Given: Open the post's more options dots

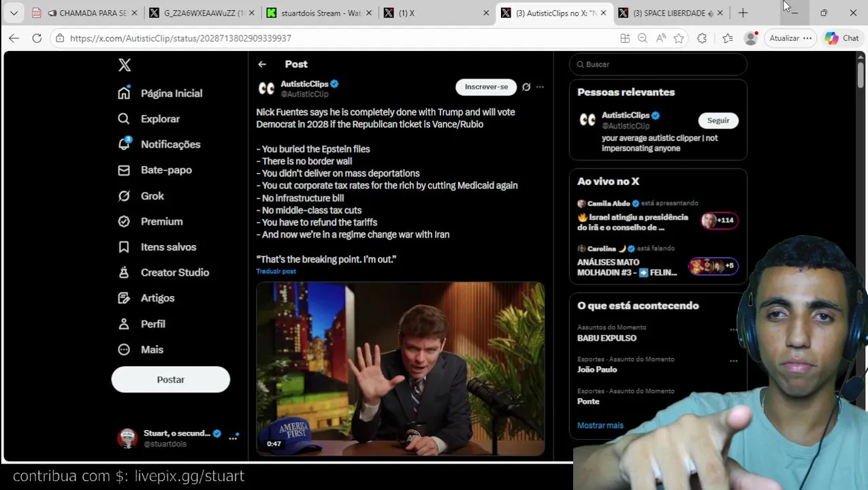Looking at the screenshot, I should 540,87.
